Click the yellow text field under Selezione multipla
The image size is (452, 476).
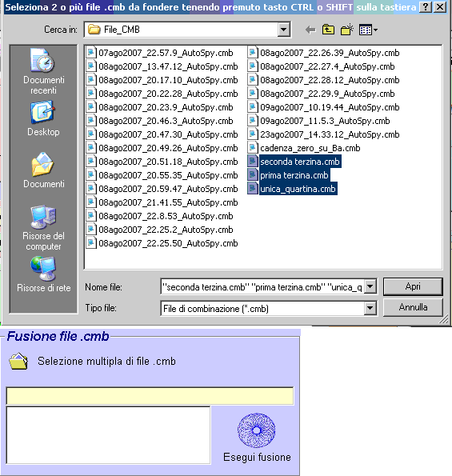point(150,396)
